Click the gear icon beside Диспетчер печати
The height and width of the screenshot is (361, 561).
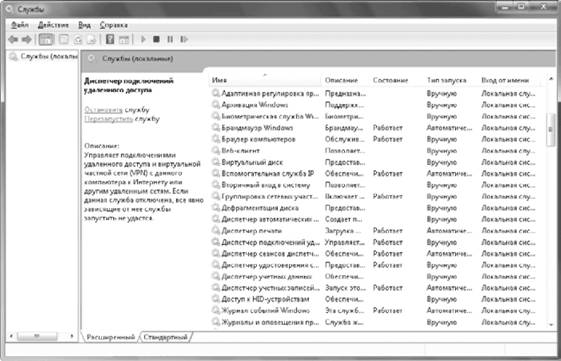pyautogui.click(x=215, y=231)
